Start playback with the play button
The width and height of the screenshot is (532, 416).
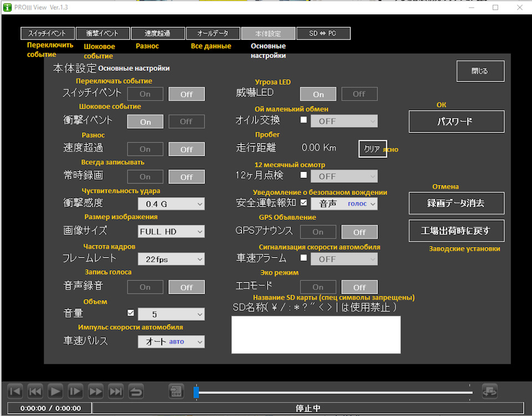(55, 392)
